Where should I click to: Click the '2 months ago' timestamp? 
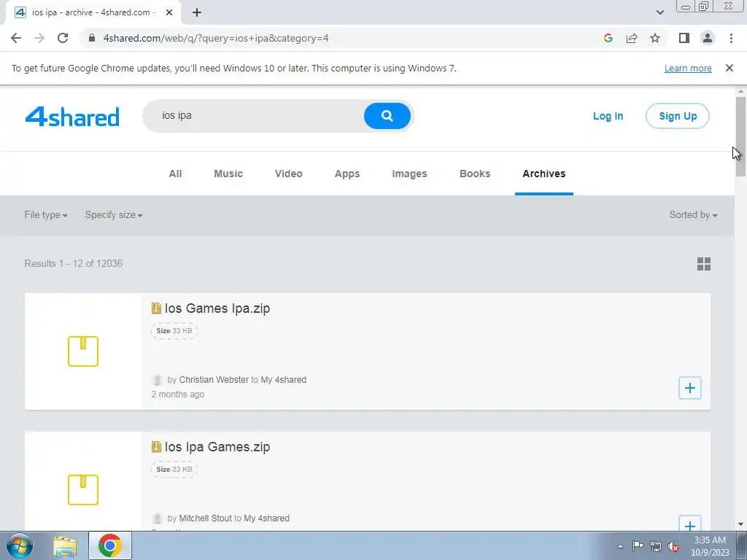(178, 394)
